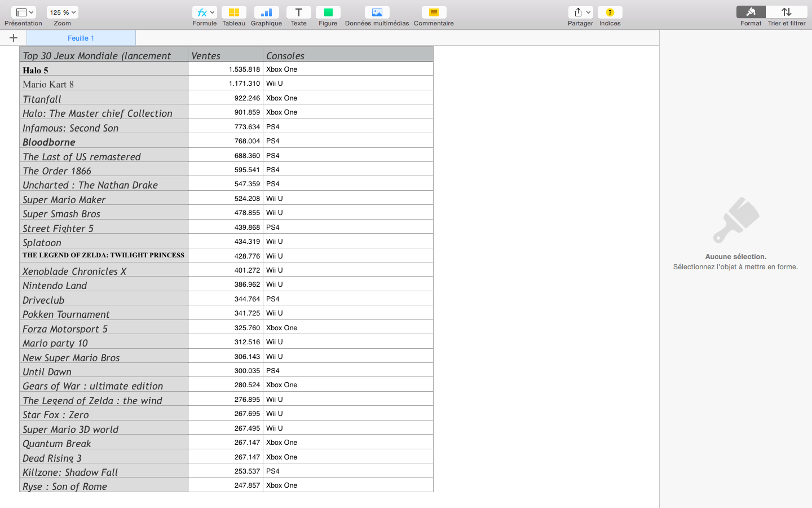The image size is (812, 508).
Task: Open the Trier et filtrer panel
Action: coord(787,12)
